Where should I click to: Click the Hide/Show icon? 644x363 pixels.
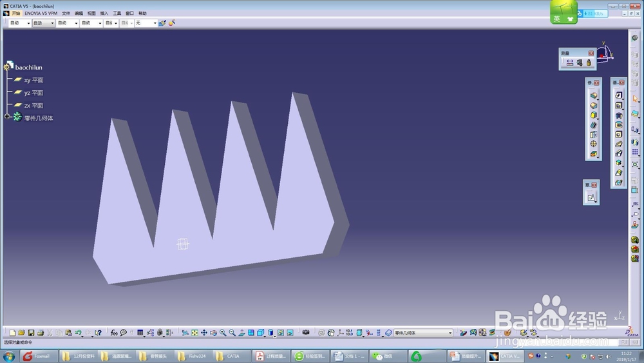coord(281,333)
